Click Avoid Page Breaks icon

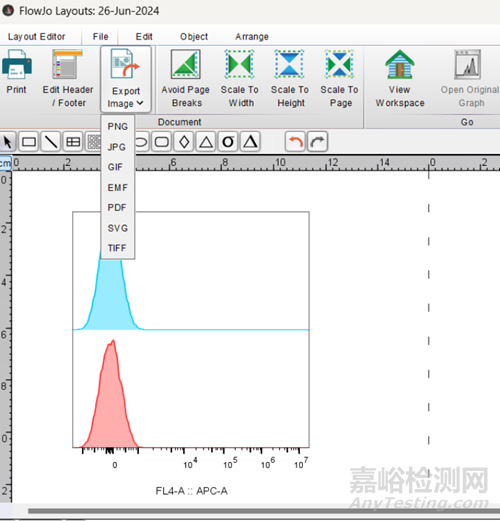point(186,64)
